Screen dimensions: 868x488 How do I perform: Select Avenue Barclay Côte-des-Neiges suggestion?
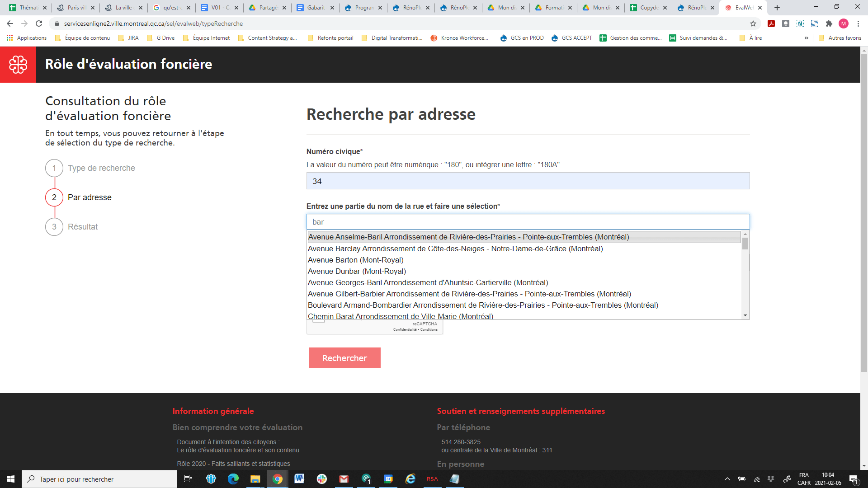(x=524, y=249)
